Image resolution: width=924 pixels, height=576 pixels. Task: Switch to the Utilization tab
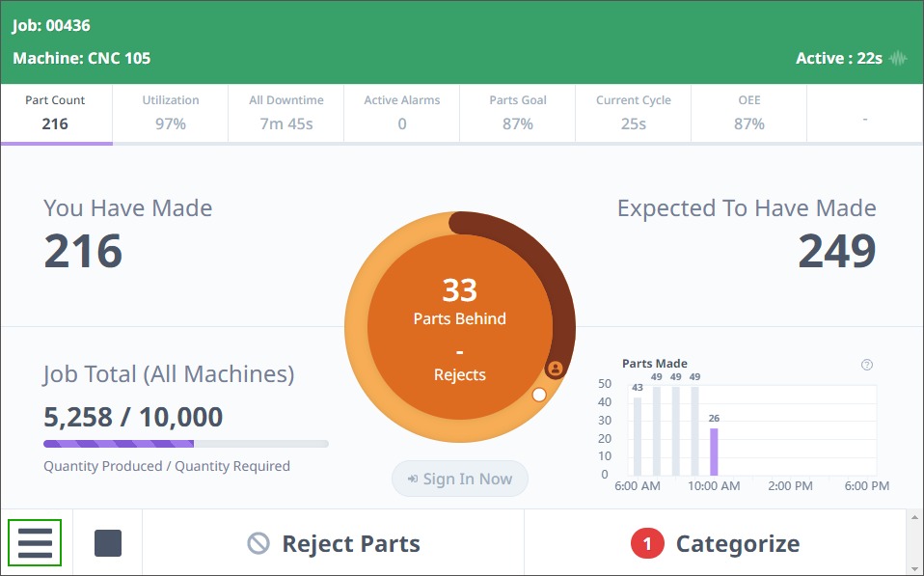tap(171, 113)
